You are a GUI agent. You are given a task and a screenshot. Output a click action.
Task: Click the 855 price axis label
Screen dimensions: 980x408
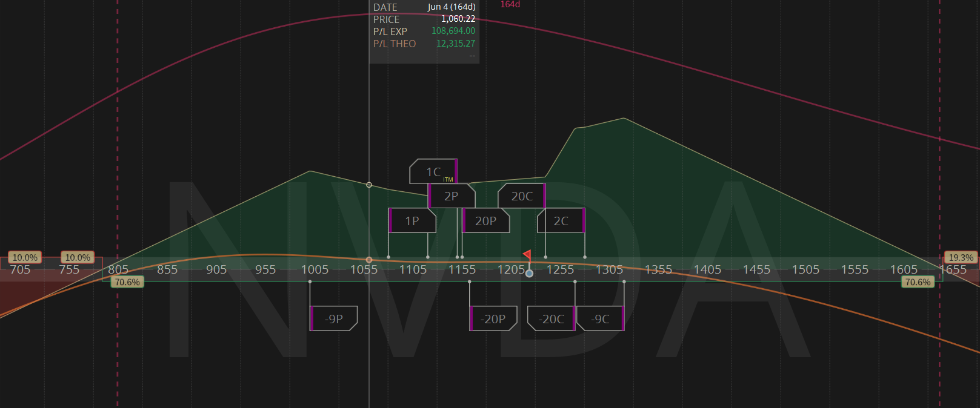coord(167,269)
